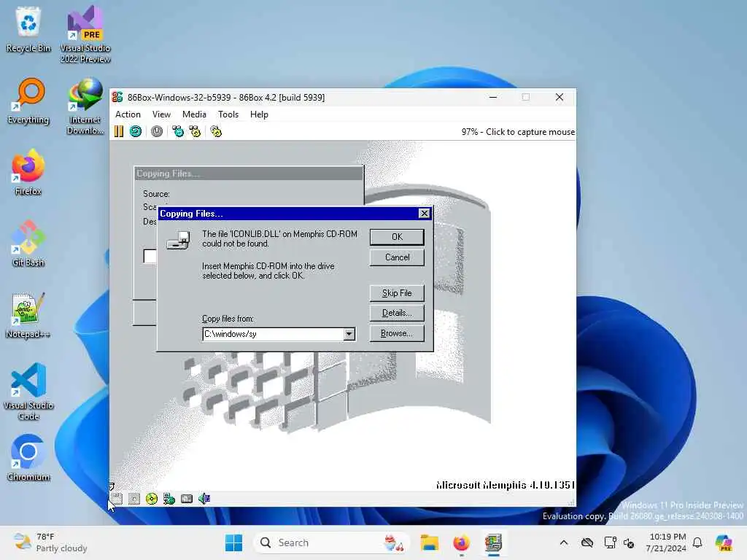
Task: Open the Media menu in 86Box
Action: pos(194,114)
